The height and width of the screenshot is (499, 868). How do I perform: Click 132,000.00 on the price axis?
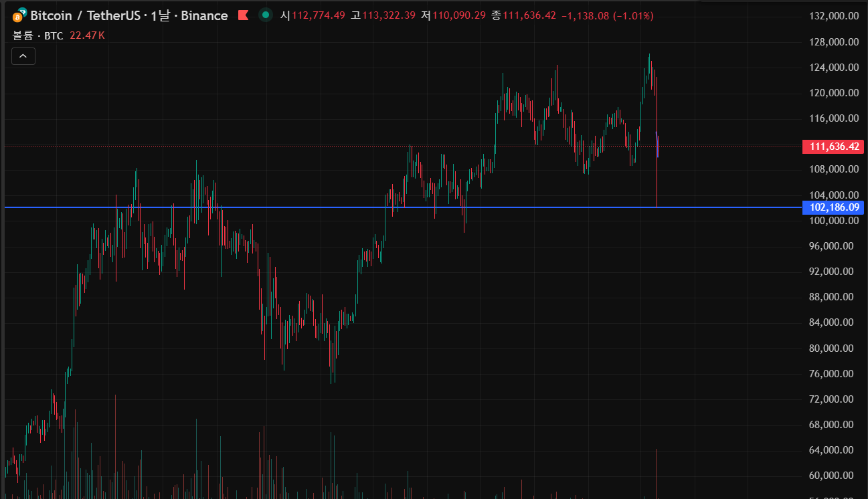(x=833, y=16)
